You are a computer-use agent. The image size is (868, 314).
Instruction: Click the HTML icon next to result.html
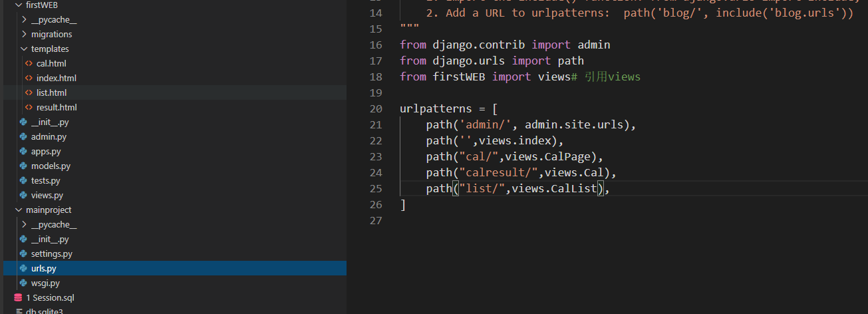(29, 108)
